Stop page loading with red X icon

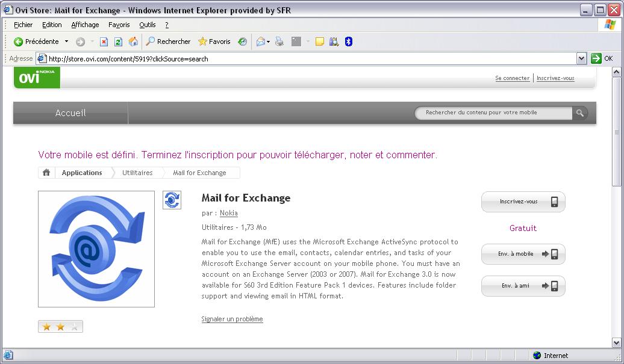(104, 42)
